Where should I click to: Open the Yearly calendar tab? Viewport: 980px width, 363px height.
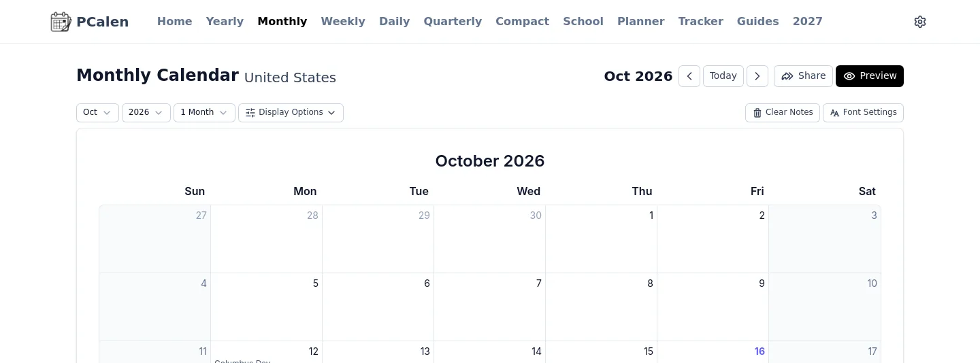(225, 22)
